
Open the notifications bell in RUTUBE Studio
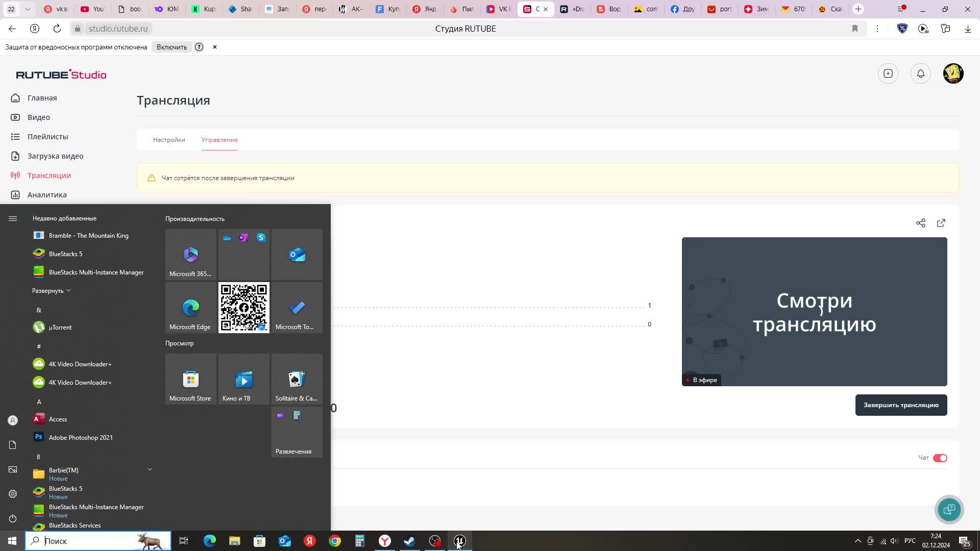tap(921, 73)
